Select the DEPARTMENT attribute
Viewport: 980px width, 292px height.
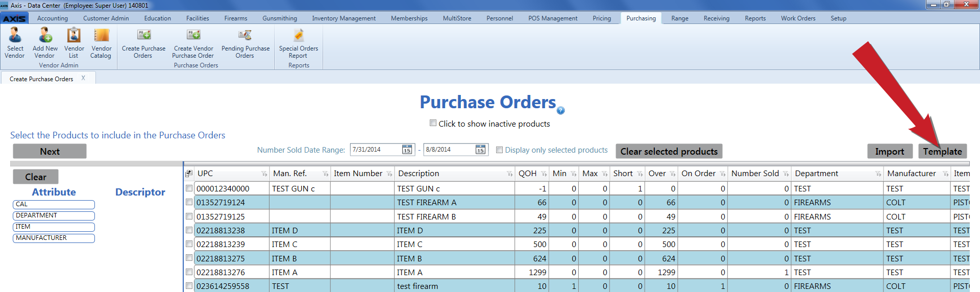[54, 215]
